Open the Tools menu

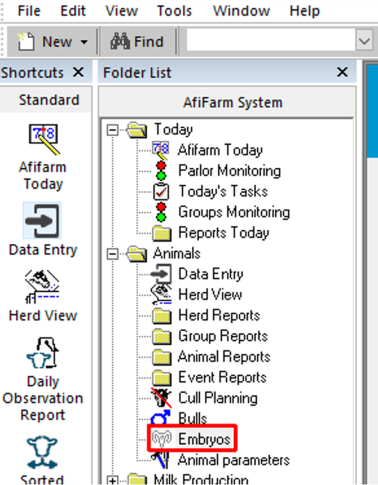point(174,11)
